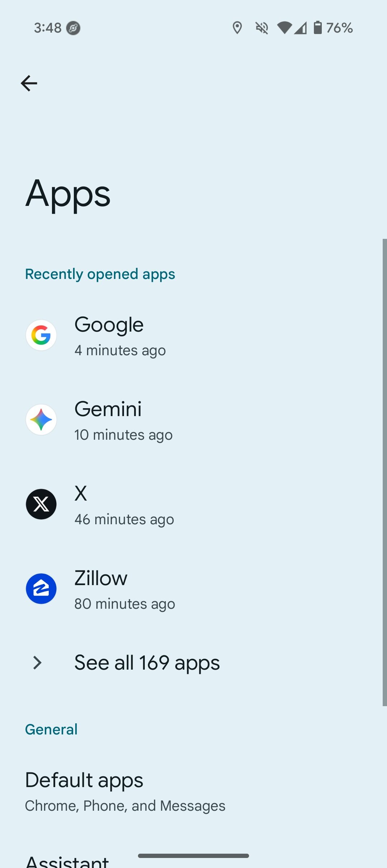Tap the location icon in status bar

pos(237,28)
